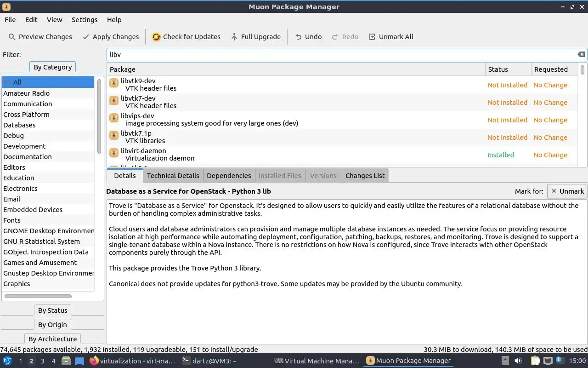Screen dimensions: 588x368
Task: Open the Edit menu
Action: tap(31, 20)
